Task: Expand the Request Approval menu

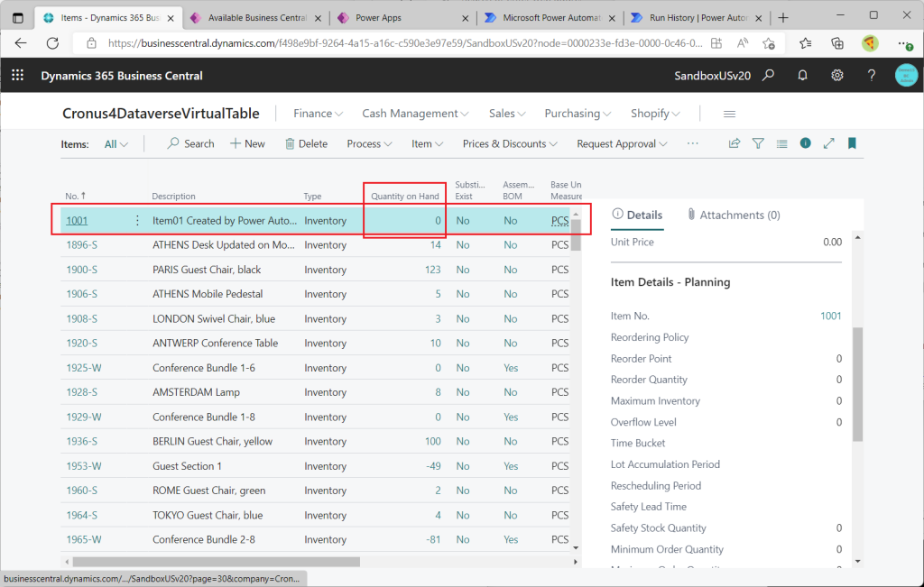Action: tap(622, 143)
